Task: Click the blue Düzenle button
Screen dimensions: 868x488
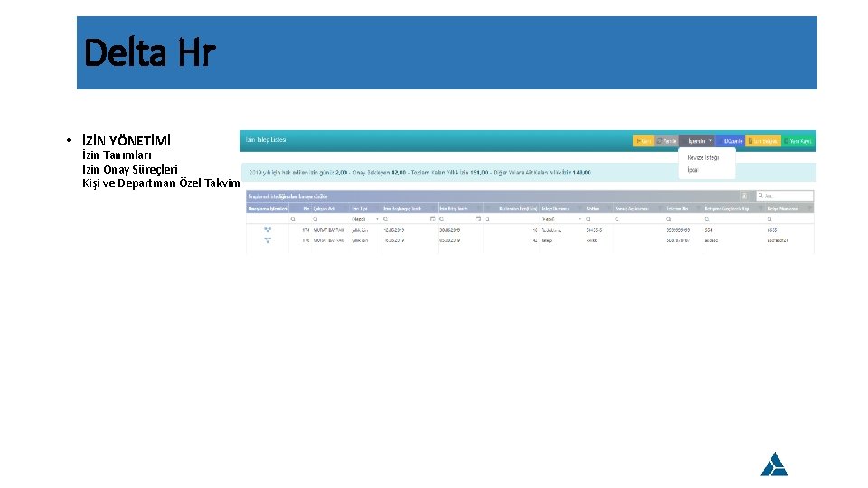Action: pyautogui.click(x=731, y=141)
